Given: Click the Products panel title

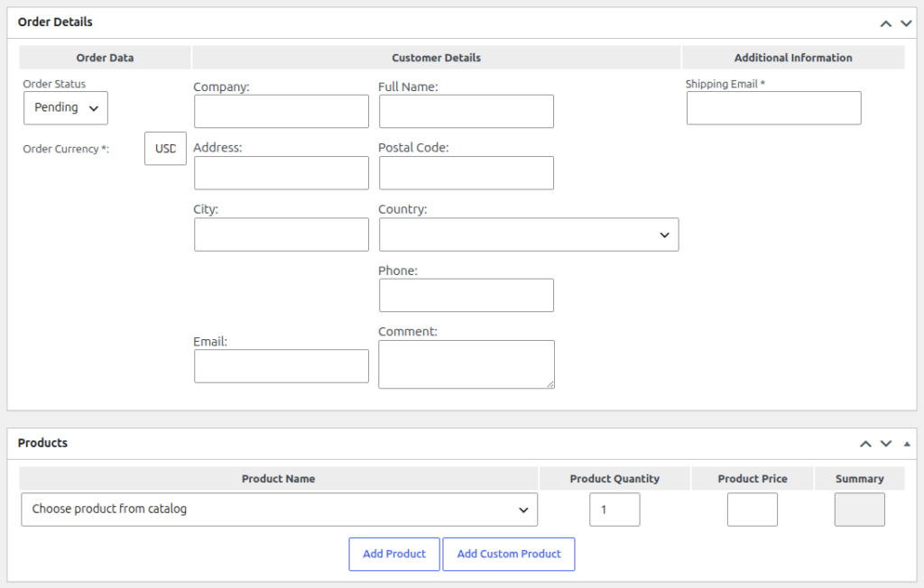Looking at the screenshot, I should click(42, 443).
